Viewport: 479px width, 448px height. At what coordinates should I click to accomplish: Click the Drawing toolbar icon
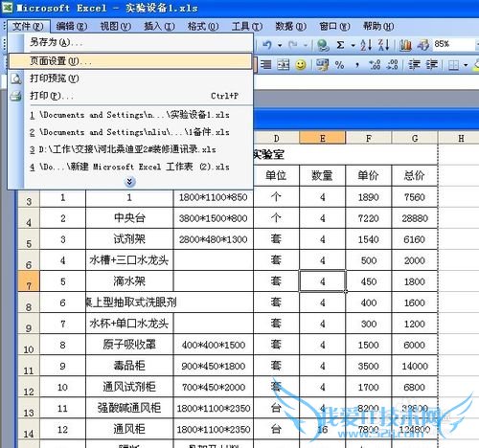click(x=423, y=45)
